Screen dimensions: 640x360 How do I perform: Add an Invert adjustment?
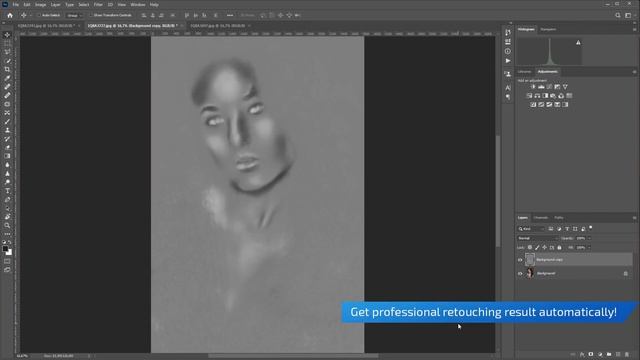533,104
